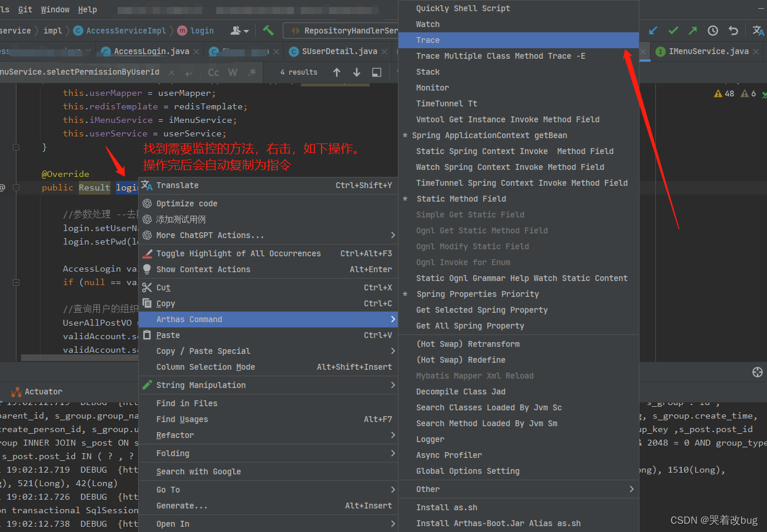Open RepositoryHandlerSer run configuration dropdown
Screen dimensions: 767x532
pyautogui.click(x=342, y=31)
